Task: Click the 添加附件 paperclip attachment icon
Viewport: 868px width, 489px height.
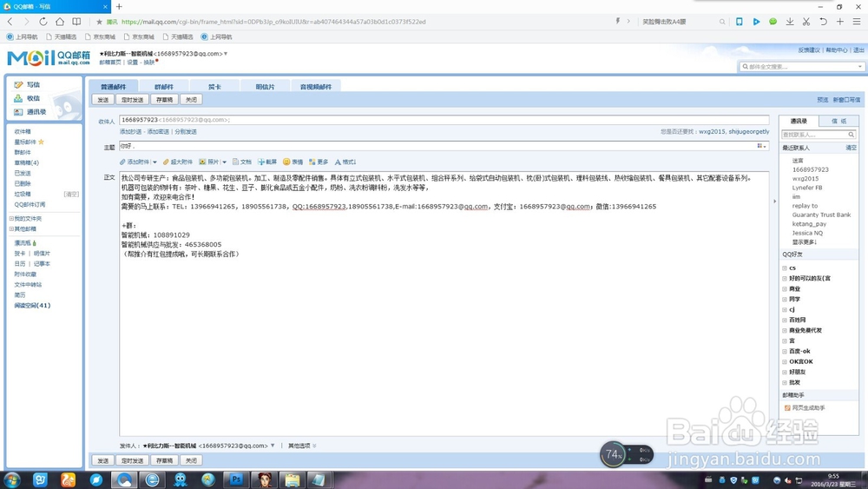Action: pos(122,162)
